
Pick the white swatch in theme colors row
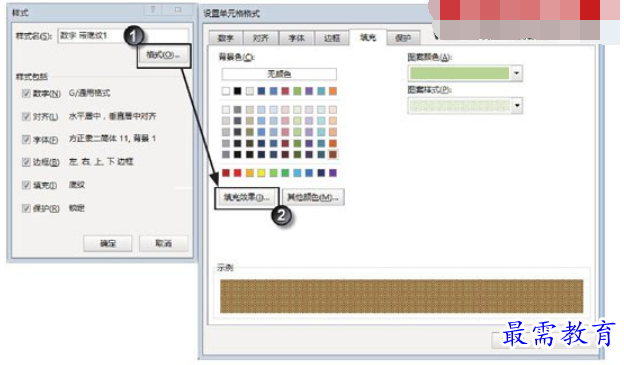(226, 91)
